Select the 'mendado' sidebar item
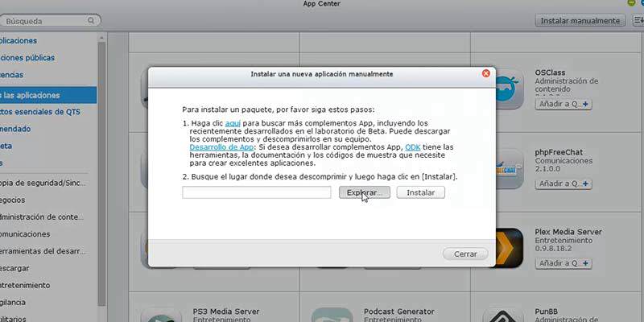Screen dimensions: 644x322 [x=15, y=129]
